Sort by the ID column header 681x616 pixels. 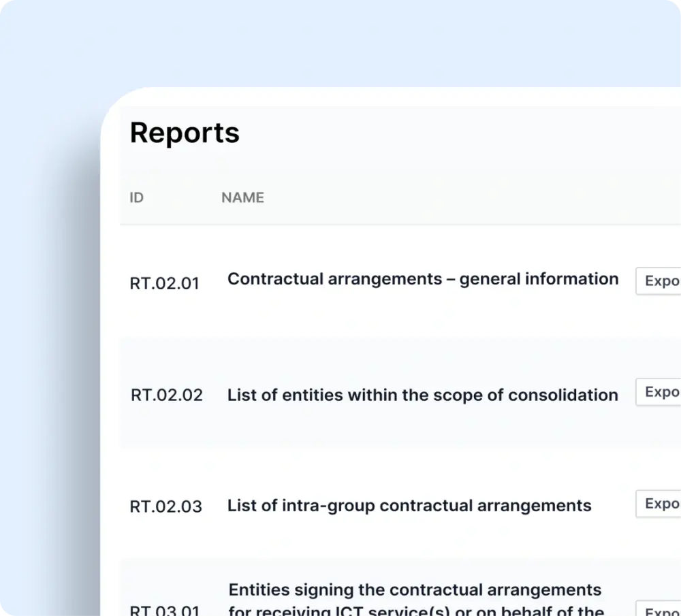coord(137,198)
